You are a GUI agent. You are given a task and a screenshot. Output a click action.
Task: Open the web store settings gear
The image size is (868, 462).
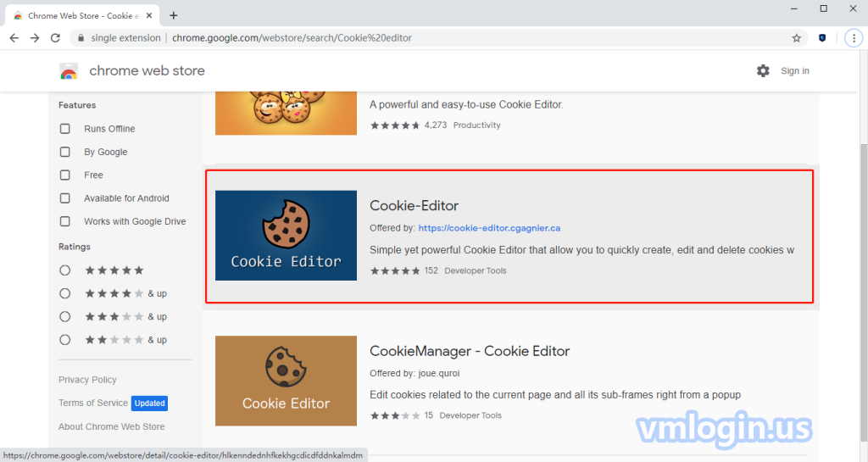(763, 71)
